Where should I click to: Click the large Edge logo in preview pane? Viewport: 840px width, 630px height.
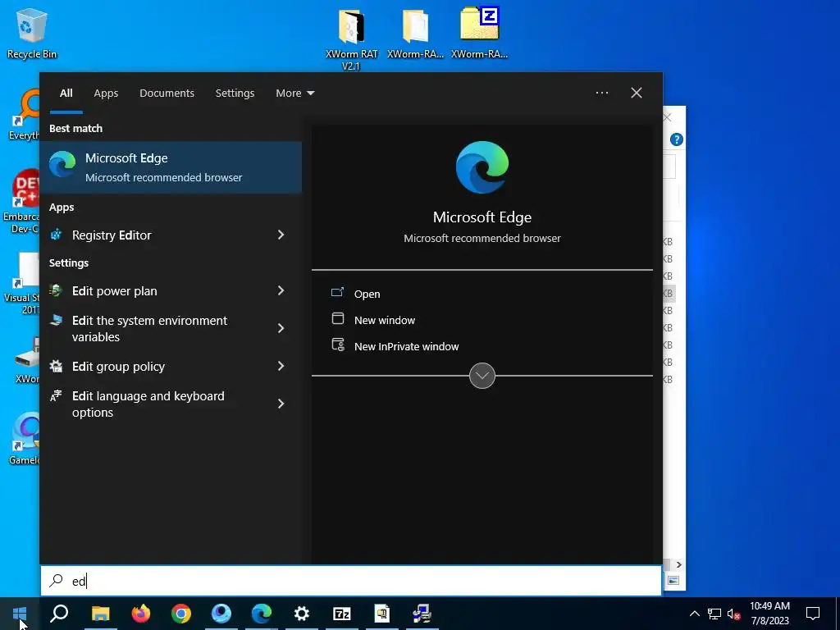[x=482, y=167]
